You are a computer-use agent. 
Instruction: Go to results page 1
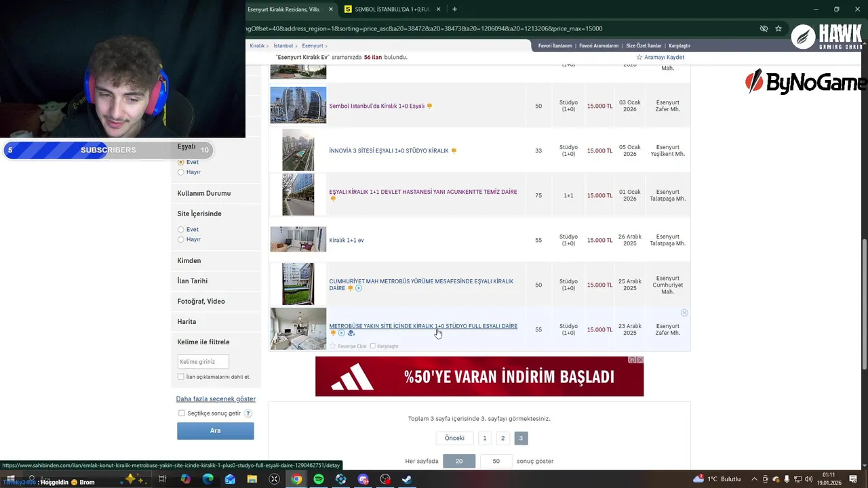[485, 439]
